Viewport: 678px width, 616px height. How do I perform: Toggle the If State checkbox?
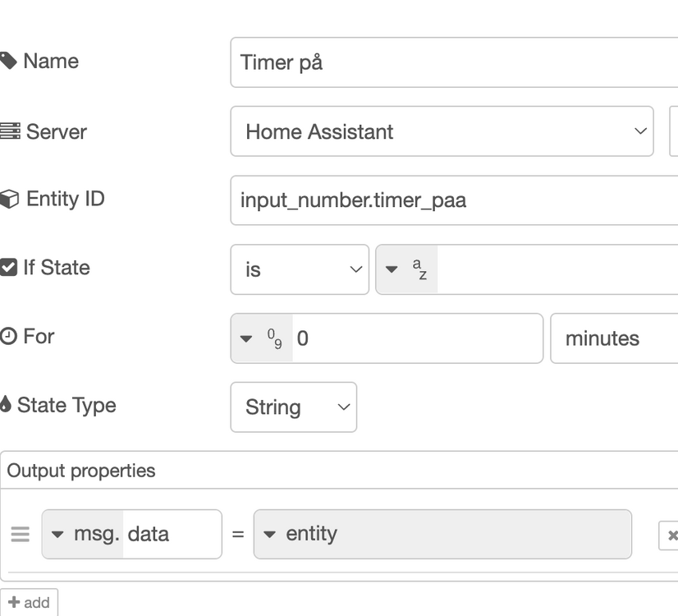(8, 268)
